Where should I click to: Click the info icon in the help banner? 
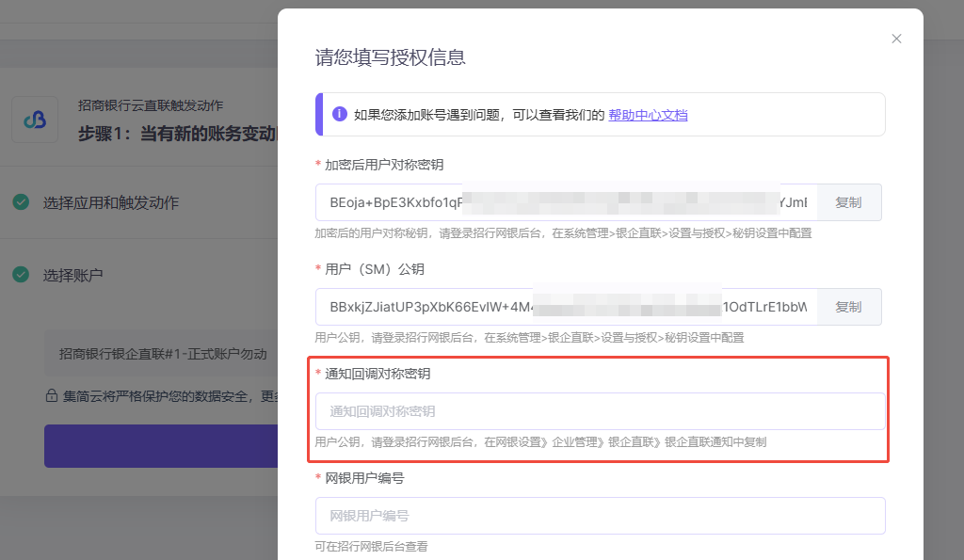tap(339, 115)
